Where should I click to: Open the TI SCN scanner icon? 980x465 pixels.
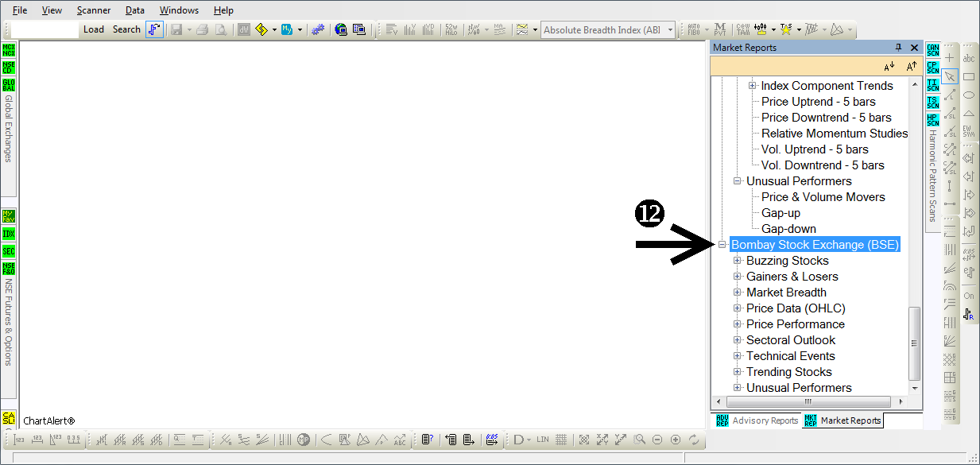tap(933, 85)
